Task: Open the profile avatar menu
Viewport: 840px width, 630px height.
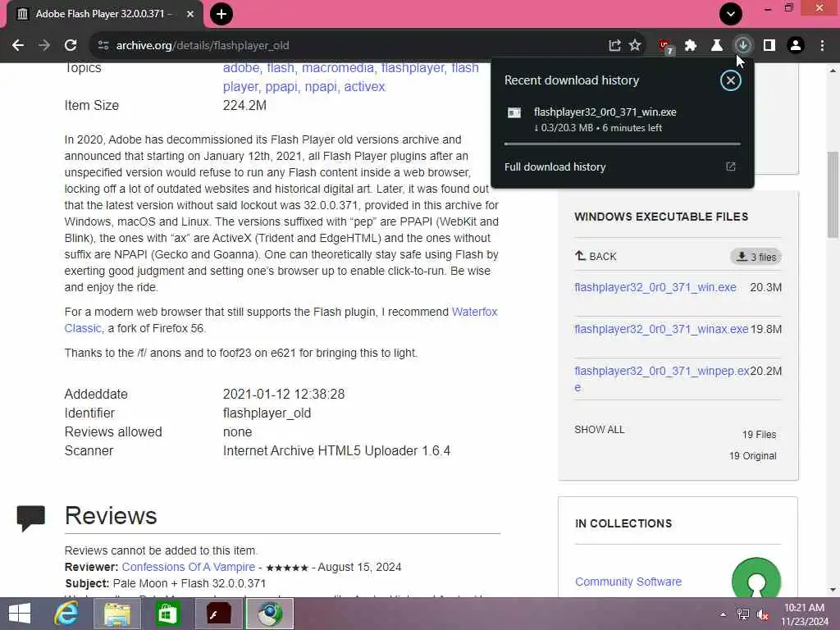Action: point(796,46)
